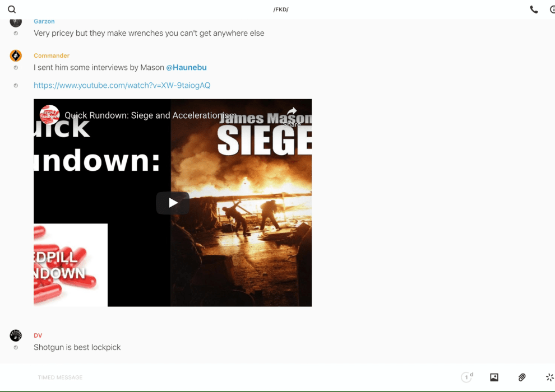555x392 pixels.
Task: Click Garzon's profile avatar
Action: coord(16,22)
